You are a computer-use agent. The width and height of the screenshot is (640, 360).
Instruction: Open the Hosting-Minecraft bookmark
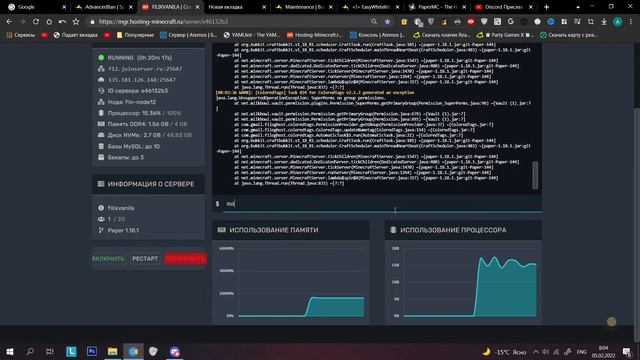coord(314,35)
